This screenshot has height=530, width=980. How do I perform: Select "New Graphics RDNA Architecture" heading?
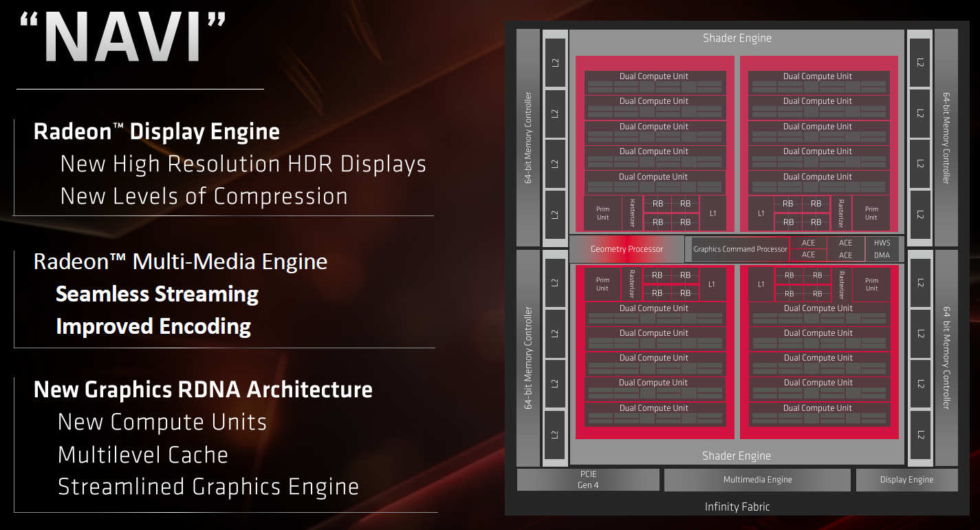pos(203,390)
